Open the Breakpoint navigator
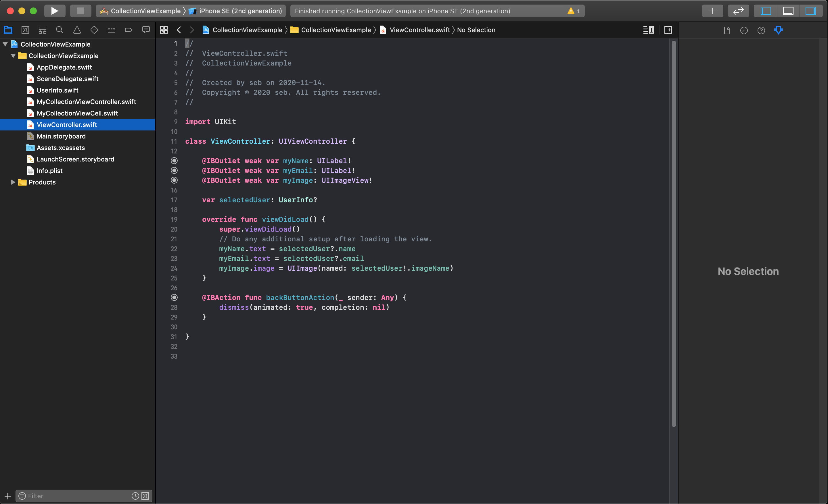The height and width of the screenshot is (504, 828). coord(129,30)
